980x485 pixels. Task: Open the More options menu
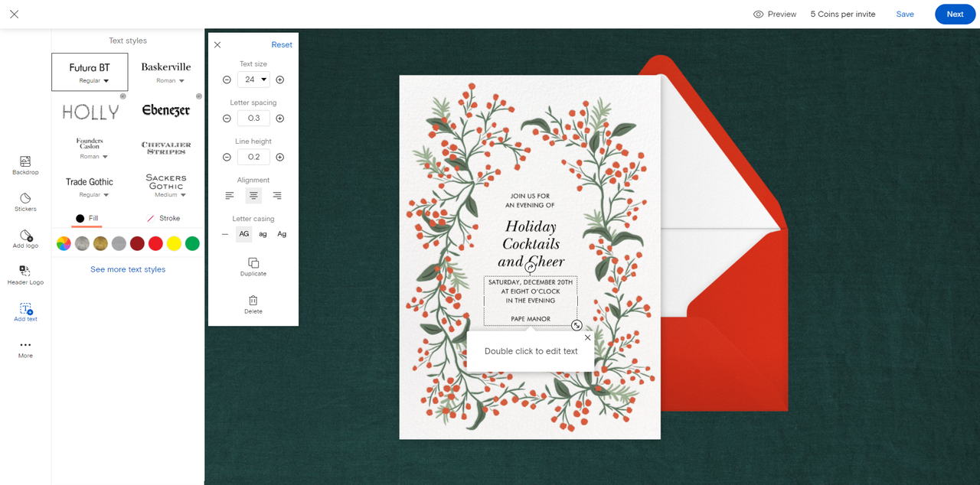click(x=25, y=349)
